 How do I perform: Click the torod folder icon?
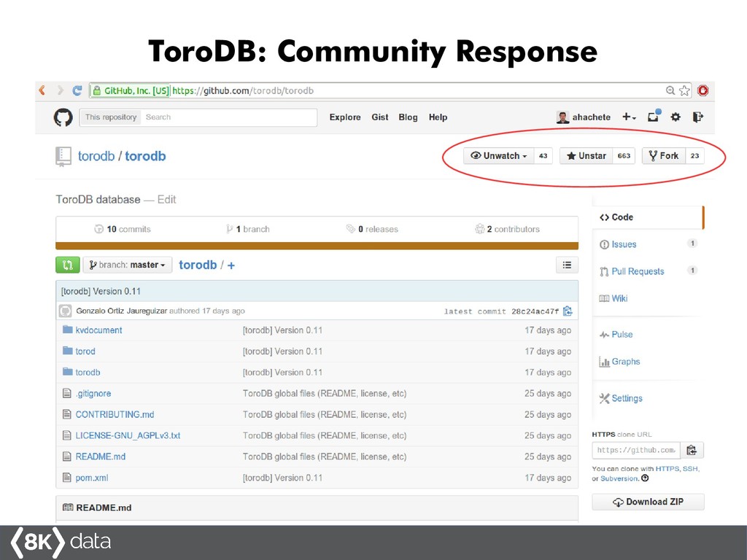(x=68, y=351)
